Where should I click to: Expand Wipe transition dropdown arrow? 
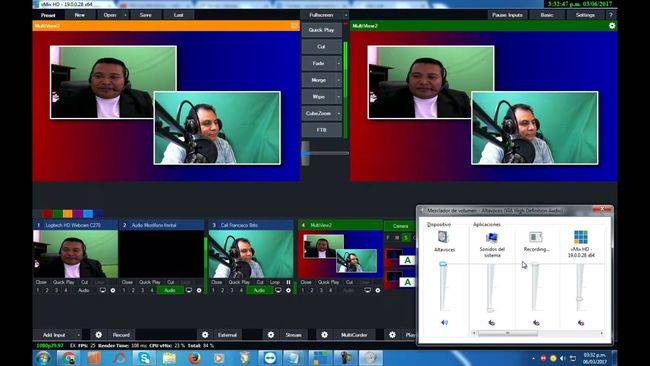(x=339, y=97)
